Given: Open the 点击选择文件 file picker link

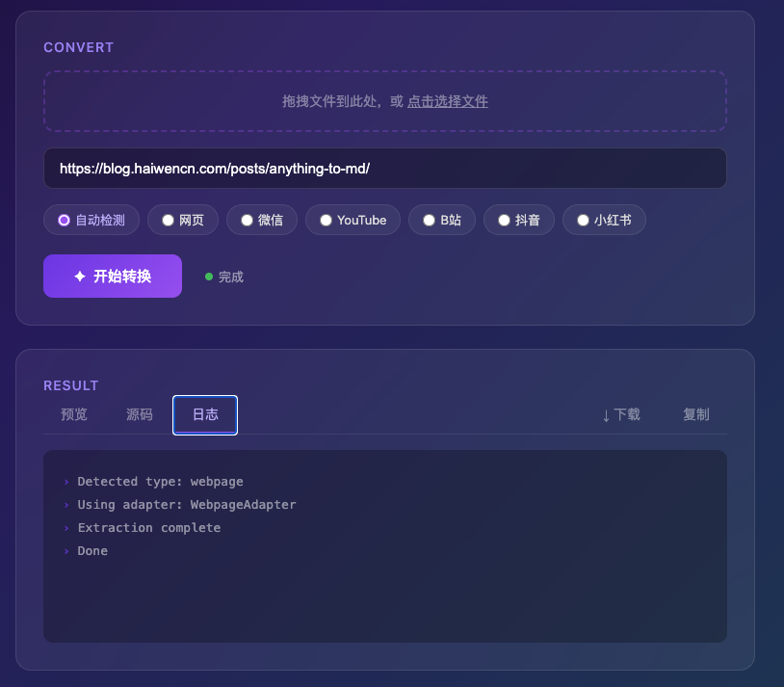Looking at the screenshot, I should 447,101.
